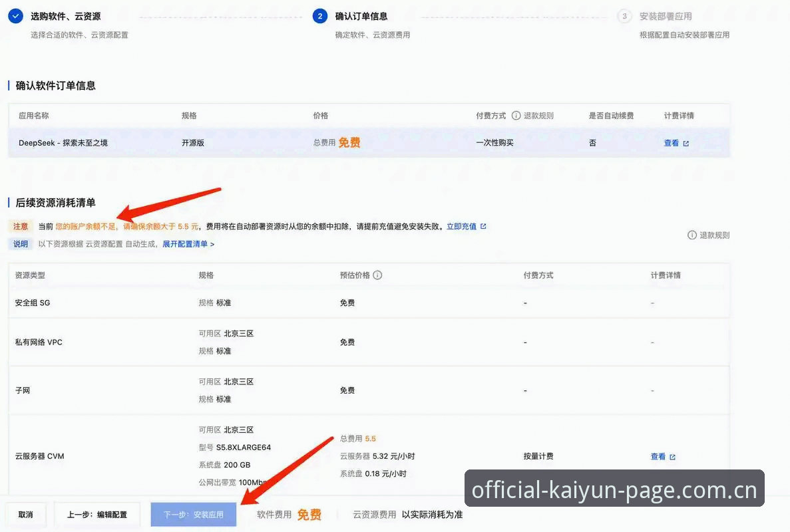The width and height of the screenshot is (790, 532).
Task: Expand 展开配置清单 configuration list
Action: 188,244
